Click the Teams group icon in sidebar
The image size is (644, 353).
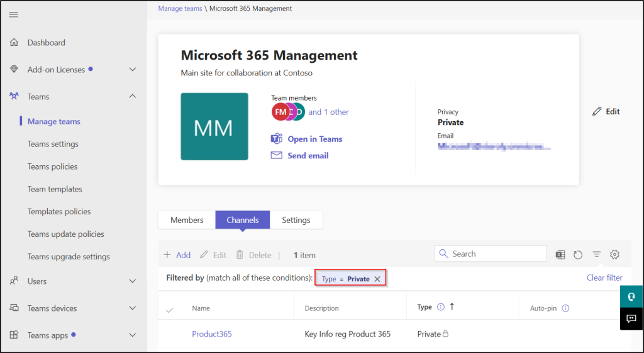tap(14, 96)
